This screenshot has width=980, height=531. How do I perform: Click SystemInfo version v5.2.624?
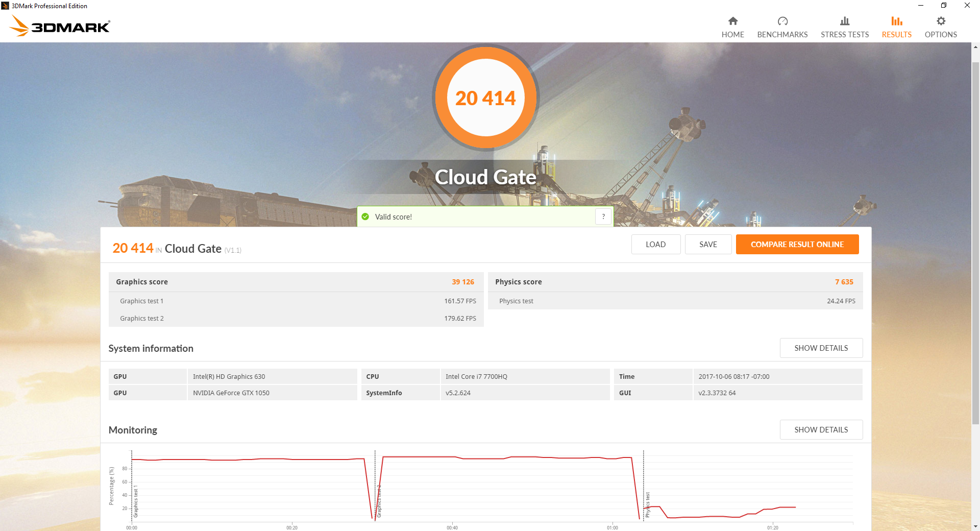pos(525,393)
